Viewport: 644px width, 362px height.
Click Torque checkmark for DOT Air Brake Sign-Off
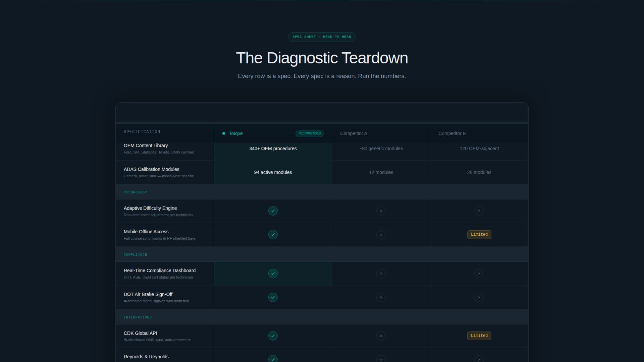tap(273, 297)
